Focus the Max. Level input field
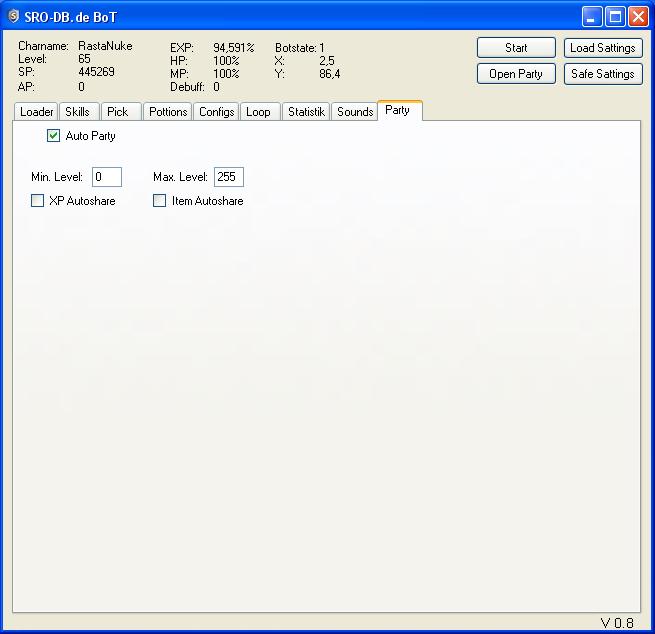Screen dimensions: 655x634 [229, 177]
